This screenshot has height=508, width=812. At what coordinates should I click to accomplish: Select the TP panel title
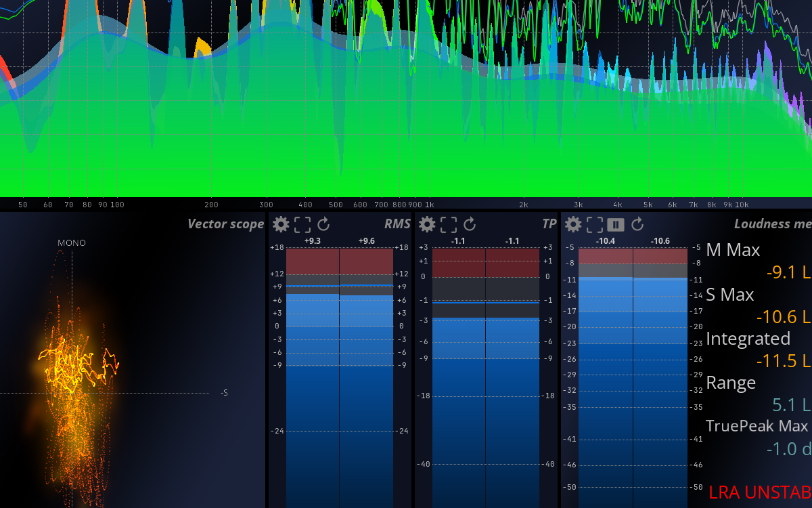pyautogui.click(x=549, y=224)
